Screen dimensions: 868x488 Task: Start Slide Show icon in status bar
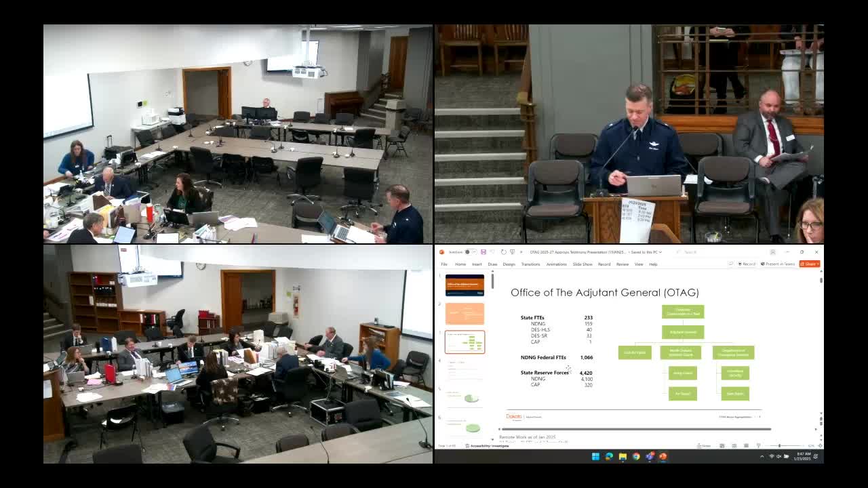pyautogui.click(x=758, y=446)
